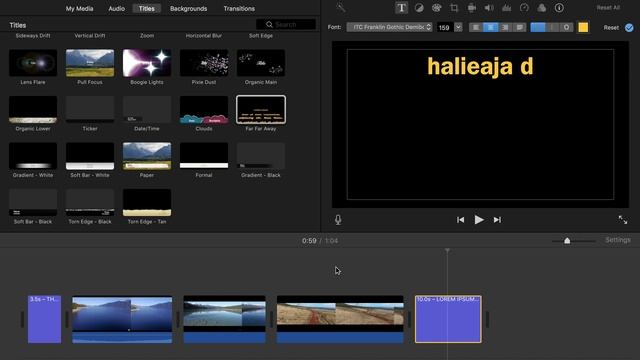Select the Far Far Away title
Image resolution: width=640 pixels, height=360 pixels.
coord(261,109)
